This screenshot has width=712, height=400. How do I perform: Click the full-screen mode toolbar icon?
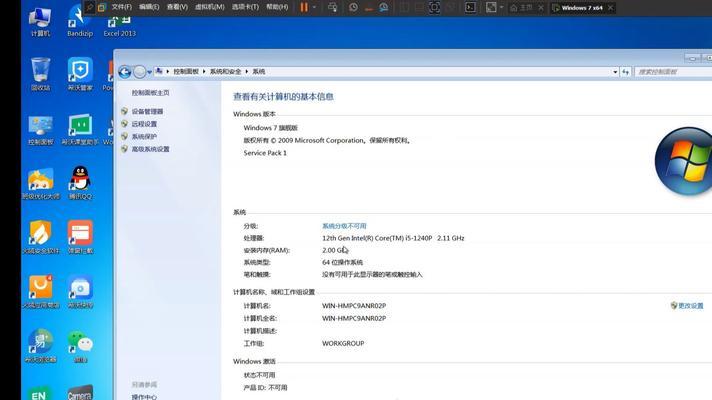point(434,7)
